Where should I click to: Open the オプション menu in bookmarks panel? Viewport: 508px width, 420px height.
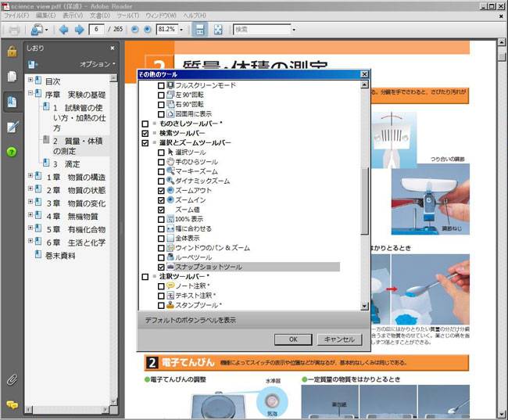coord(98,64)
